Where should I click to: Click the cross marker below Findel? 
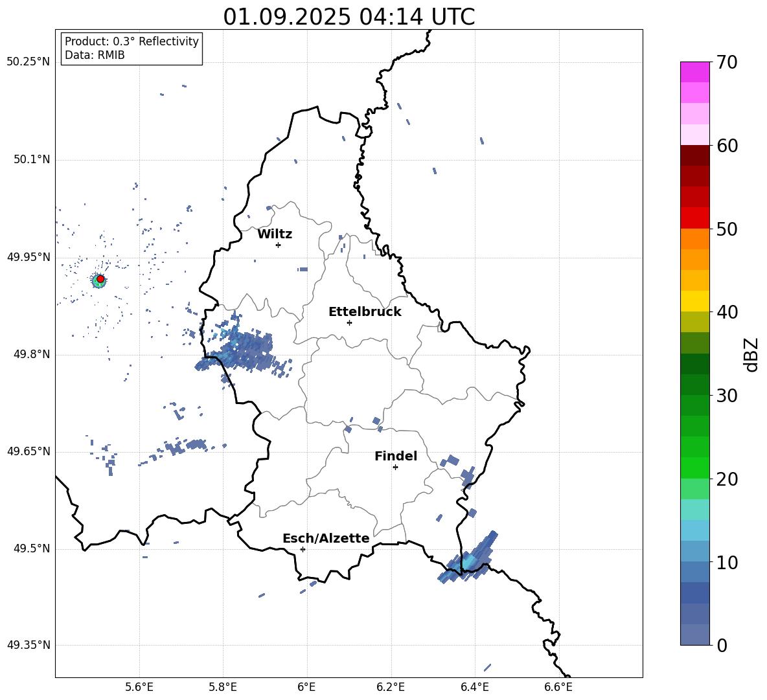(395, 468)
